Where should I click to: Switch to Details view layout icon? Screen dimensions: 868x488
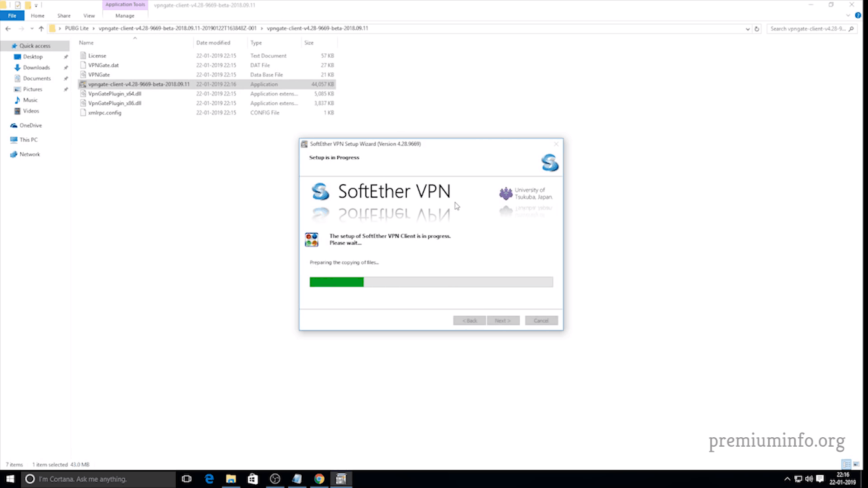[846, 464]
